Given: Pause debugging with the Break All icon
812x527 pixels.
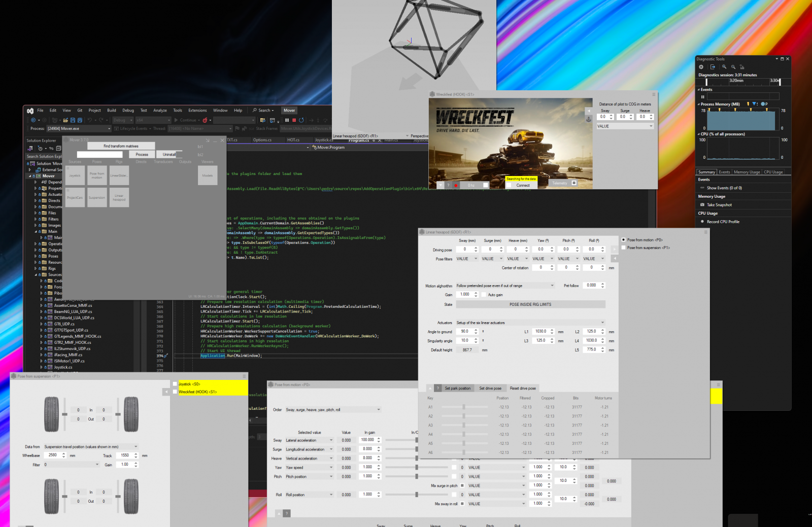Looking at the screenshot, I should click(x=287, y=120).
